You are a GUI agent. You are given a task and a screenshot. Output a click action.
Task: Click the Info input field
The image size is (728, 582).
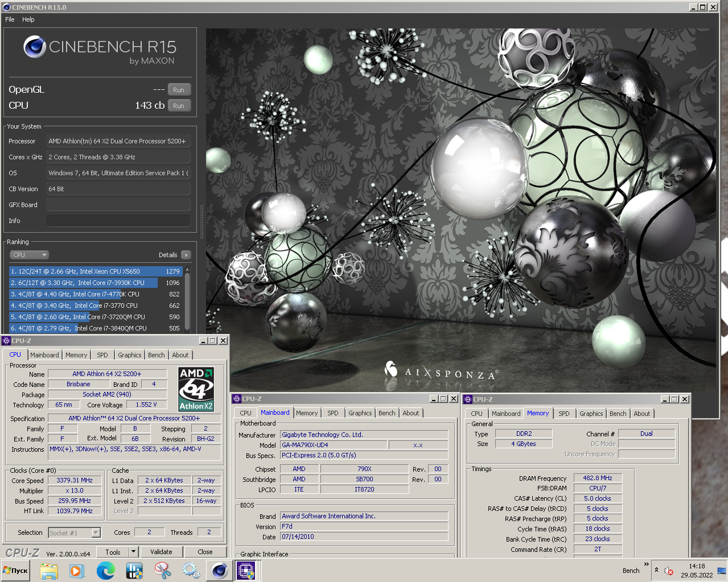tap(118, 221)
